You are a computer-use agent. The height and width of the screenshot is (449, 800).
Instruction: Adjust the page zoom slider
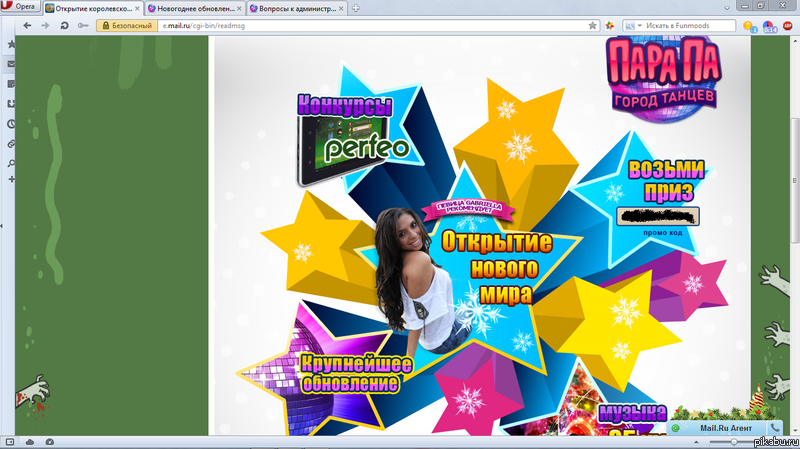coord(733,442)
